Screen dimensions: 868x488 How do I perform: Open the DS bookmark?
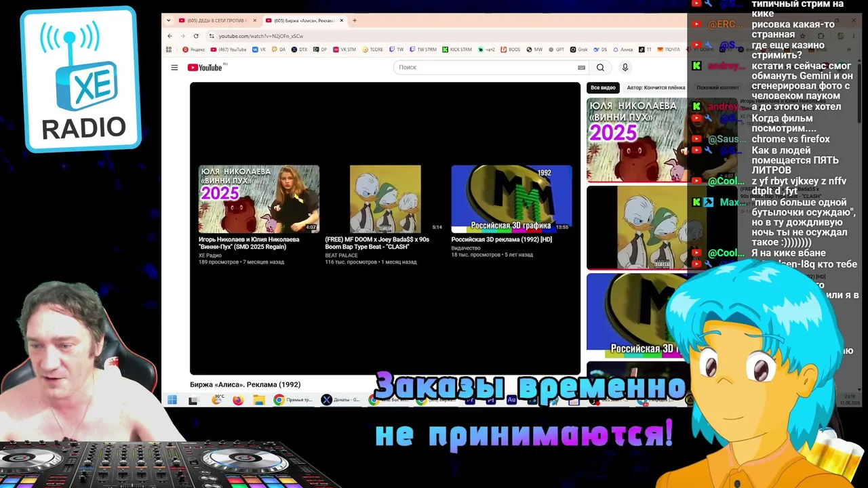click(600, 49)
